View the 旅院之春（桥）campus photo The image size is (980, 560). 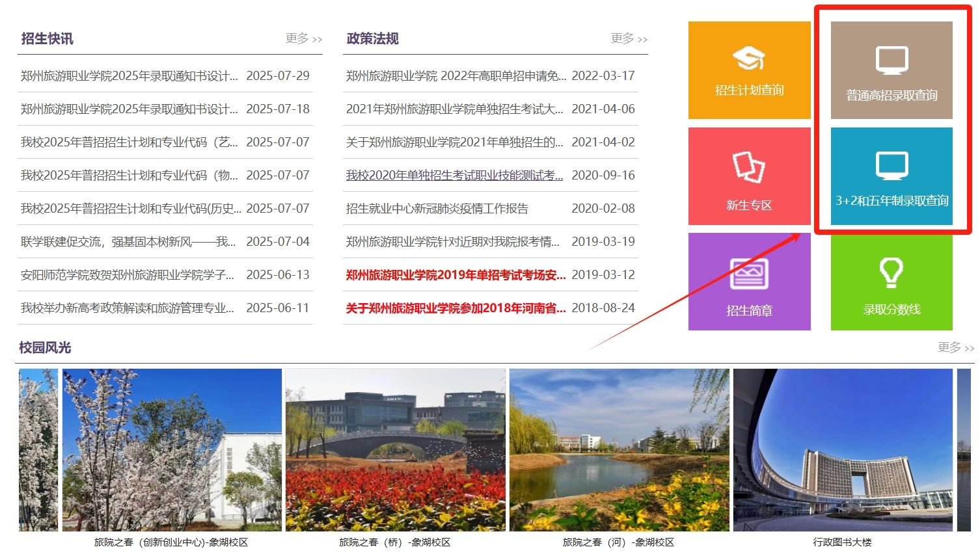point(395,450)
